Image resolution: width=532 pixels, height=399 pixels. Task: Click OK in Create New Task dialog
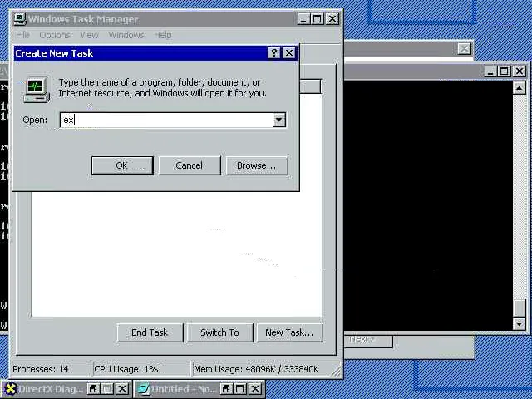click(122, 165)
